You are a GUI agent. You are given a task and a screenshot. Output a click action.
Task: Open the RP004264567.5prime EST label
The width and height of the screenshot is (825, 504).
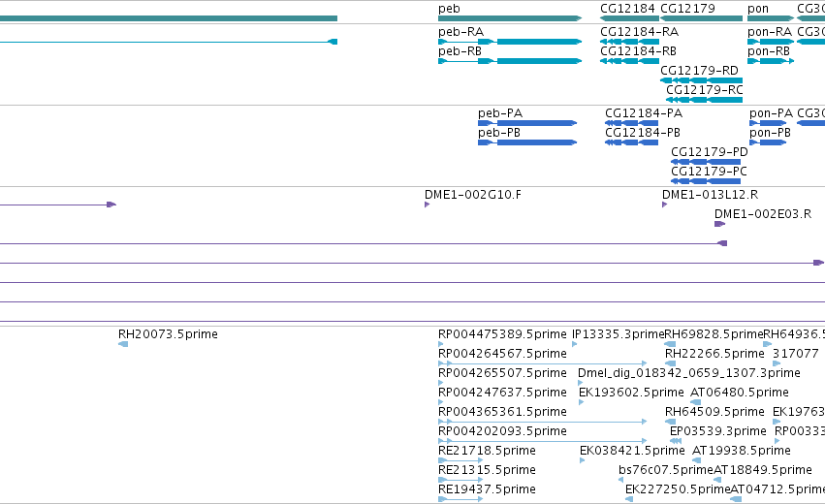[502, 354]
